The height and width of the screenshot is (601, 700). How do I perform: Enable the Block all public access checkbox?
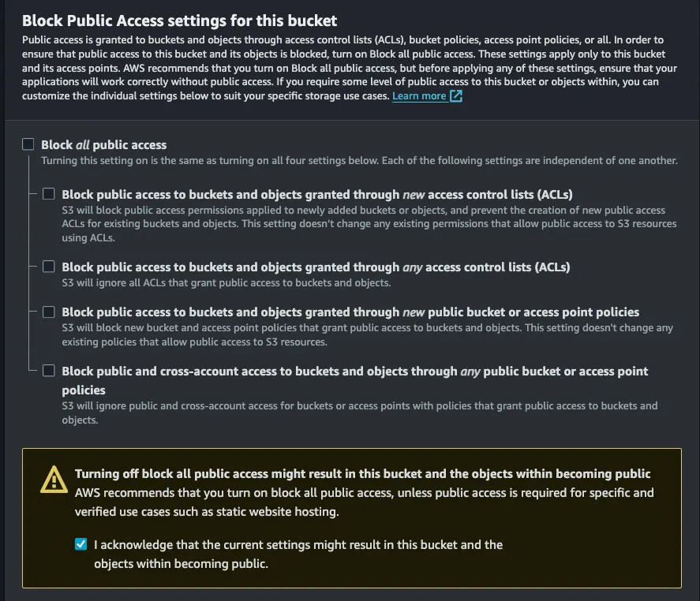coord(28,144)
